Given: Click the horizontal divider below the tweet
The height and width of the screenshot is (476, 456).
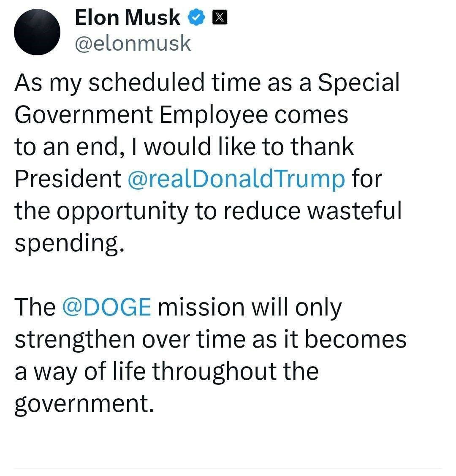Looking at the screenshot, I should click(228, 468).
